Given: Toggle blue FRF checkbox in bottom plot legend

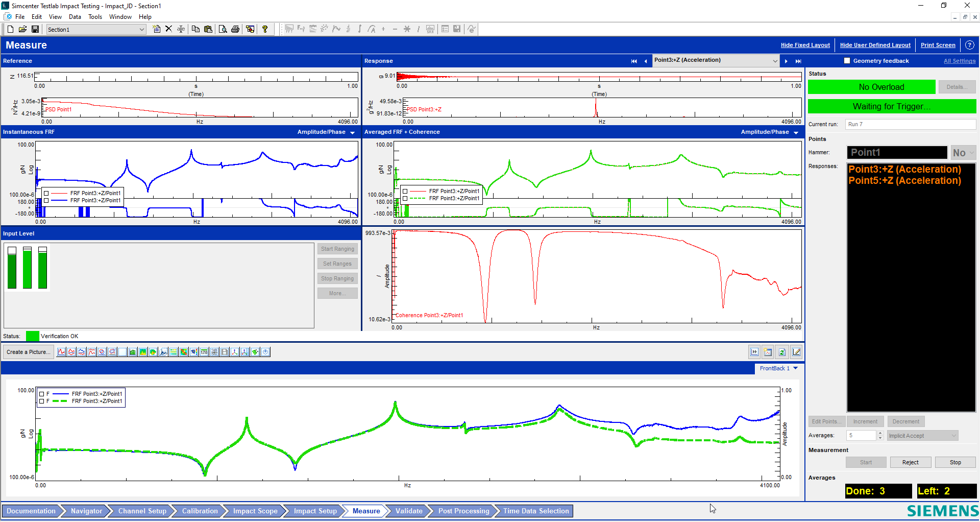Looking at the screenshot, I should click(42, 394).
